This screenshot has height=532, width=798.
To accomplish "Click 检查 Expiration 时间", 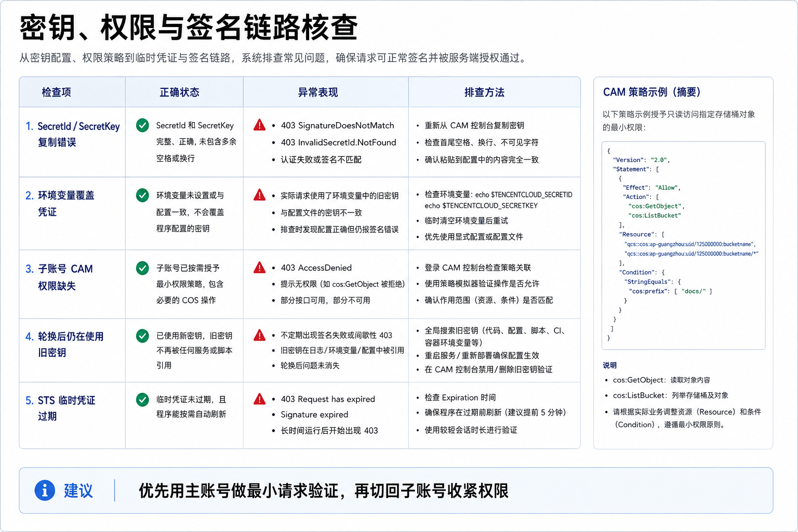I will [460, 397].
